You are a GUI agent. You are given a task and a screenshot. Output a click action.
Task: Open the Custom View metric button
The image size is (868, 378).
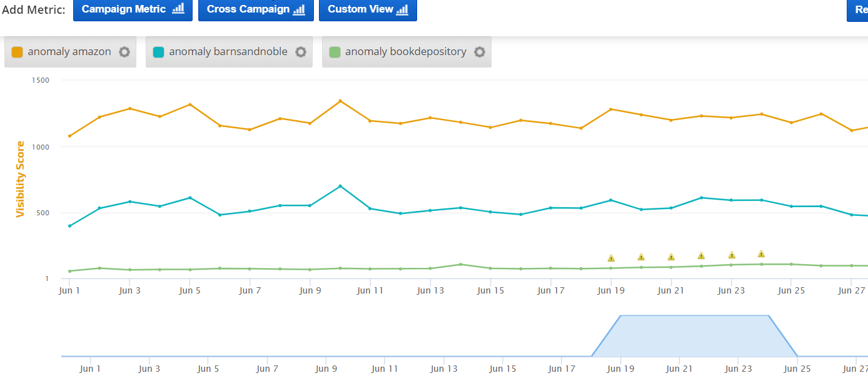point(368,9)
